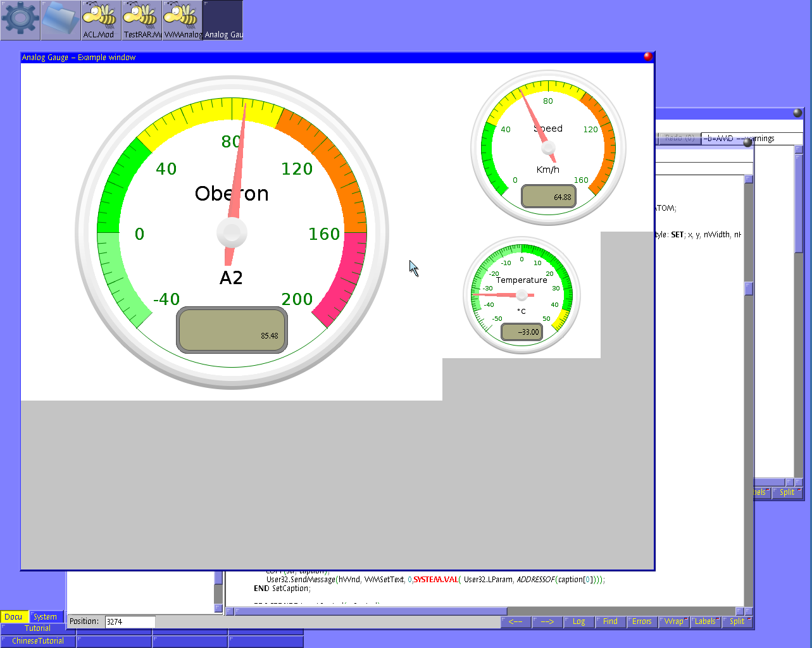
Task: Select the Analog Gau taskbar entry
Action: pyautogui.click(x=223, y=20)
